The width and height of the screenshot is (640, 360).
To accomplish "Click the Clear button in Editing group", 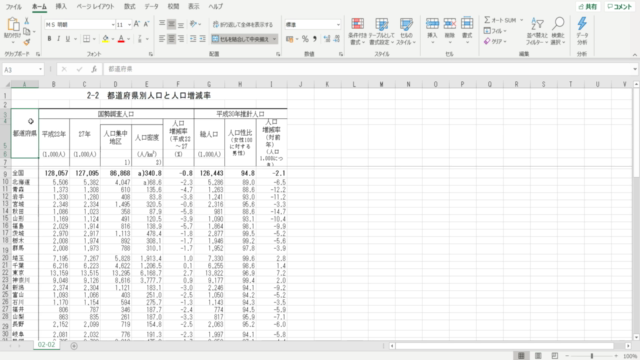I will click(x=495, y=41).
